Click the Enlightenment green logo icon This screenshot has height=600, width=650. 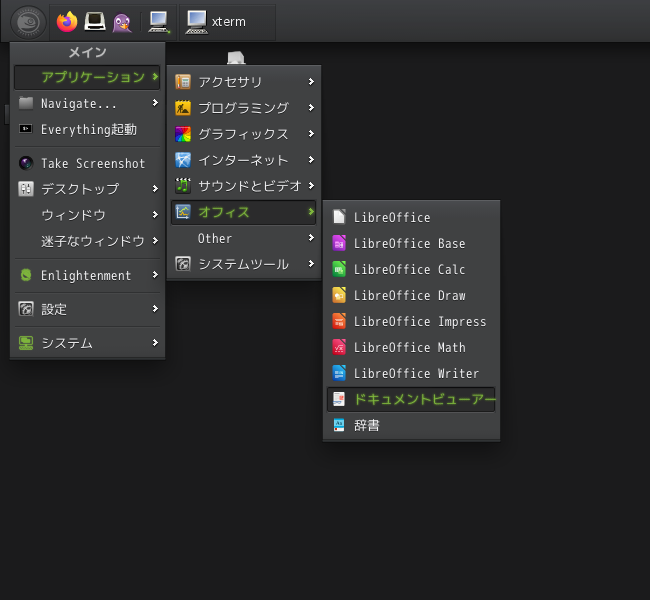click(26, 275)
